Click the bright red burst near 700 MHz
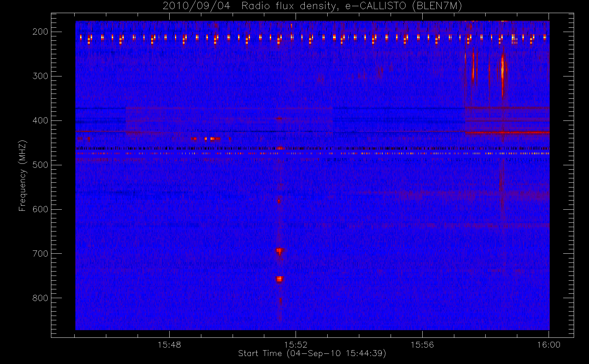This screenshot has height=364, width=589. (280, 251)
